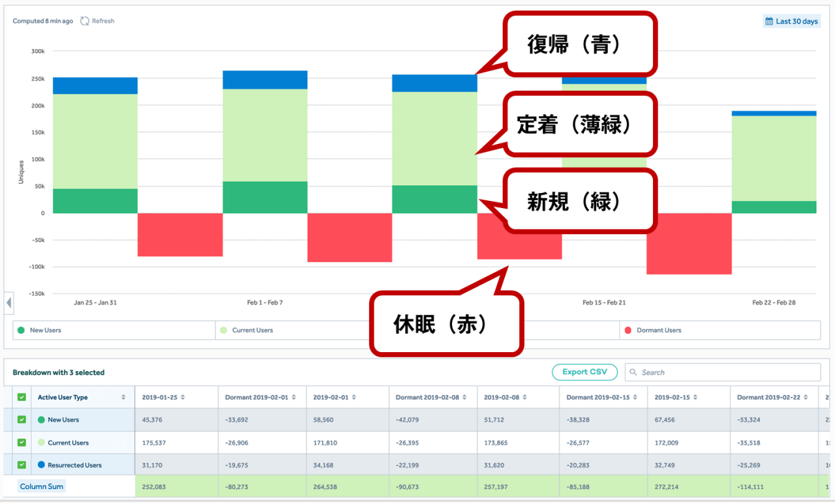The image size is (835, 504).
Task: Uncheck the Current Users row checkbox
Action: [22, 443]
